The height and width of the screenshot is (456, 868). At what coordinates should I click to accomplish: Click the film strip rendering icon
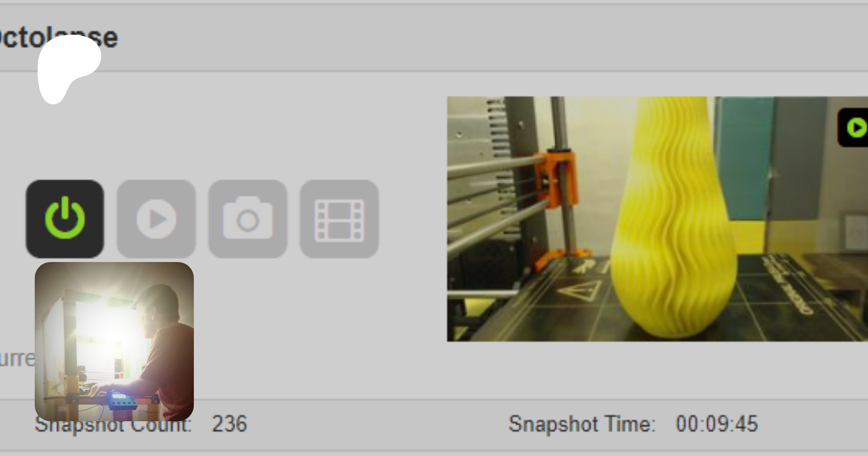point(339,219)
